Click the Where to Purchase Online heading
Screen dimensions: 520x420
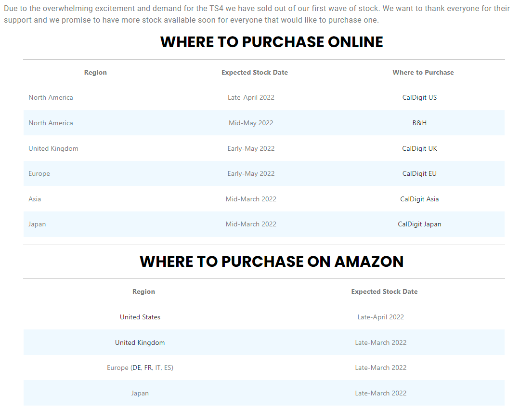pyautogui.click(x=271, y=42)
